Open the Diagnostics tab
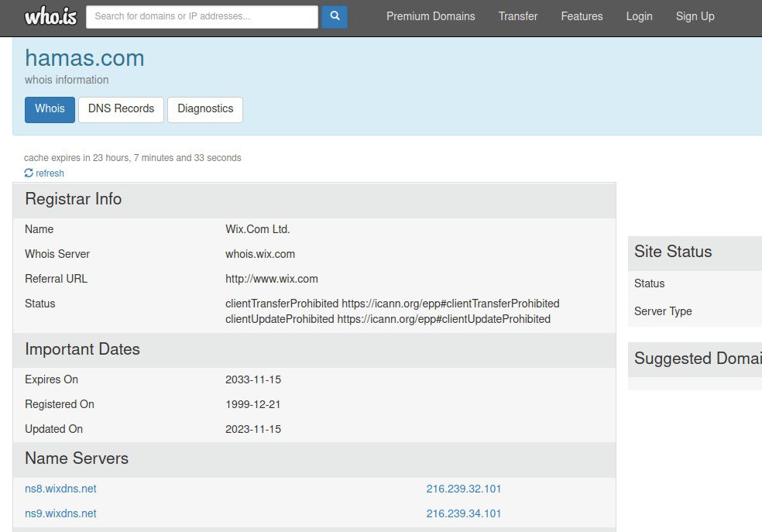This screenshot has height=532, width=762. click(205, 109)
